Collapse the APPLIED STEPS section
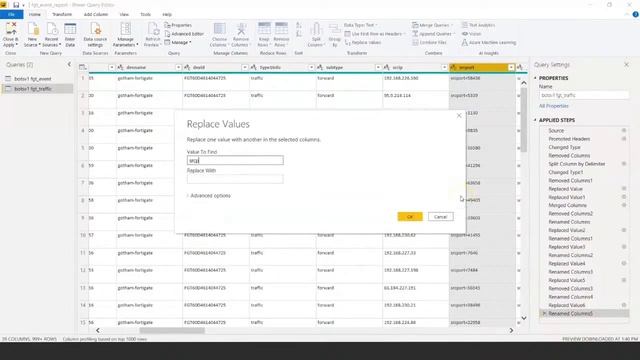This screenshot has width=640, height=360. pos(535,120)
